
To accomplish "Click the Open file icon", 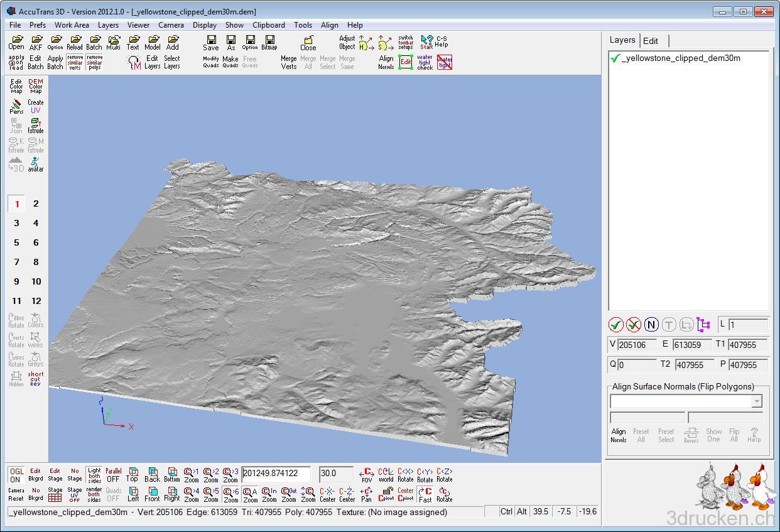I will coord(16,43).
